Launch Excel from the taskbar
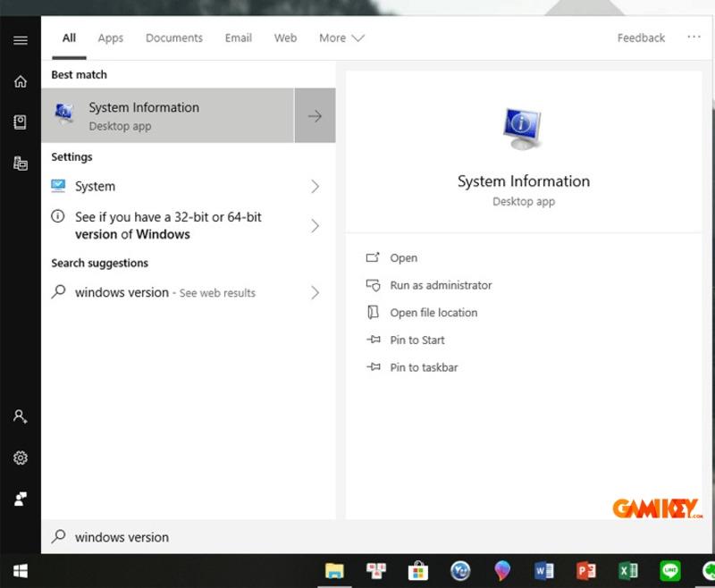 627,570
